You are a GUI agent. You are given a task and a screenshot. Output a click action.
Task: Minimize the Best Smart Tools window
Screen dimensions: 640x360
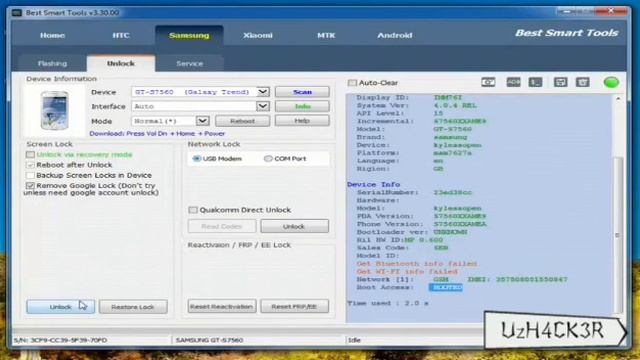click(567, 11)
